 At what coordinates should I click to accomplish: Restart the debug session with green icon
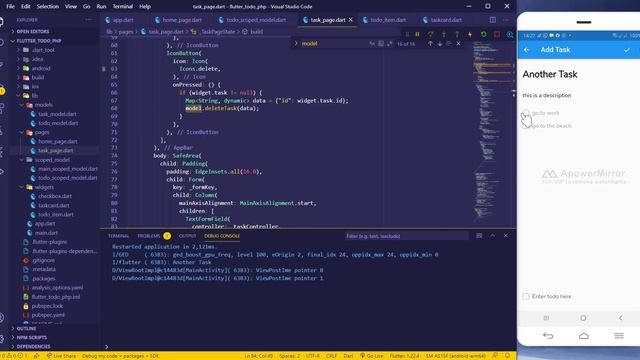point(484,34)
